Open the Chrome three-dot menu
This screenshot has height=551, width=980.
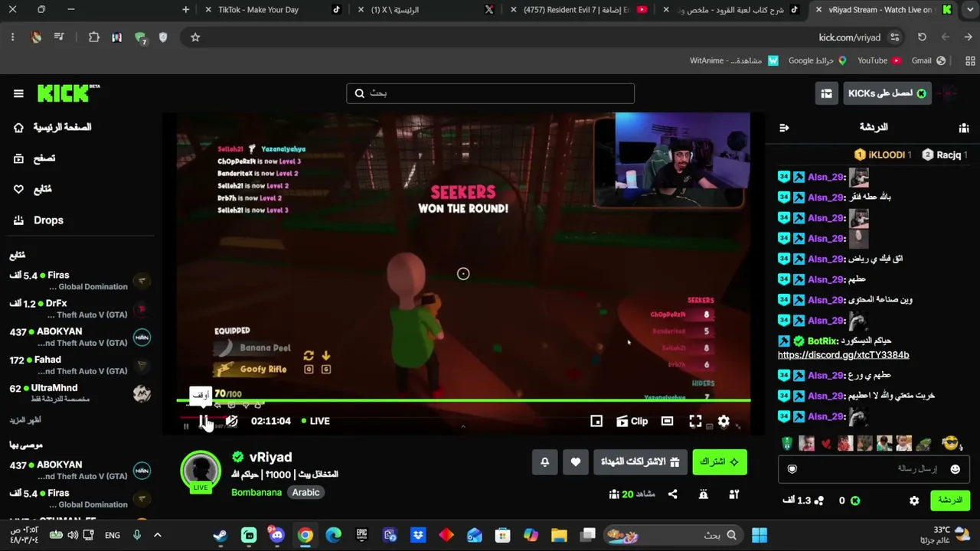[13, 37]
